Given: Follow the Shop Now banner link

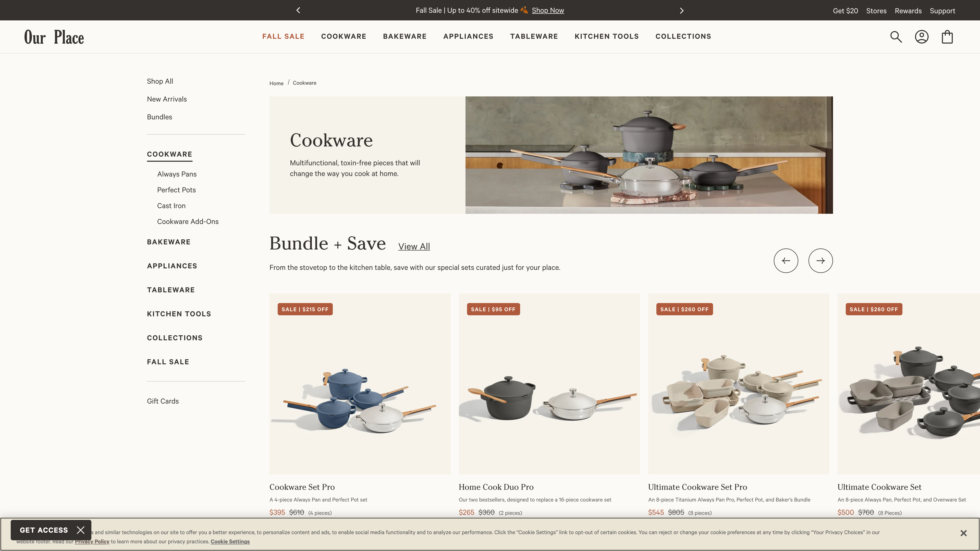Looking at the screenshot, I should coord(547,10).
